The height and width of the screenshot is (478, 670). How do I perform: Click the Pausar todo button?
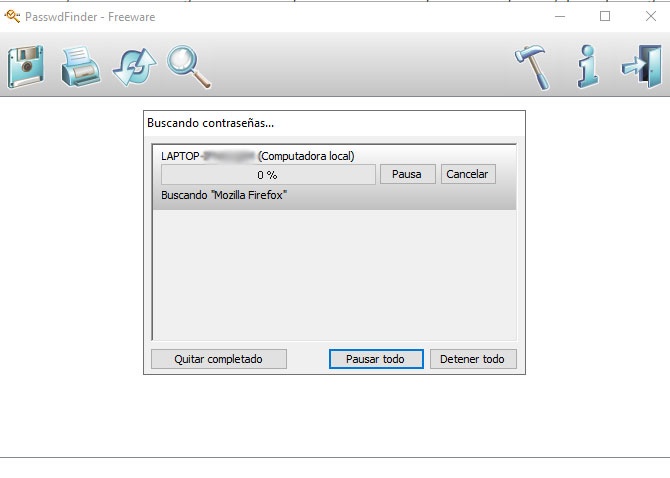click(x=376, y=359)
